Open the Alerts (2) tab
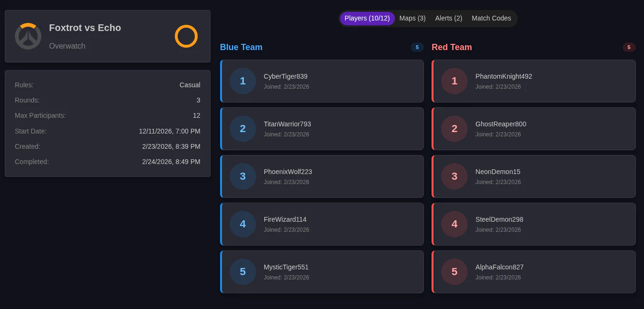 pyautogui.click(x=449, y=19)
